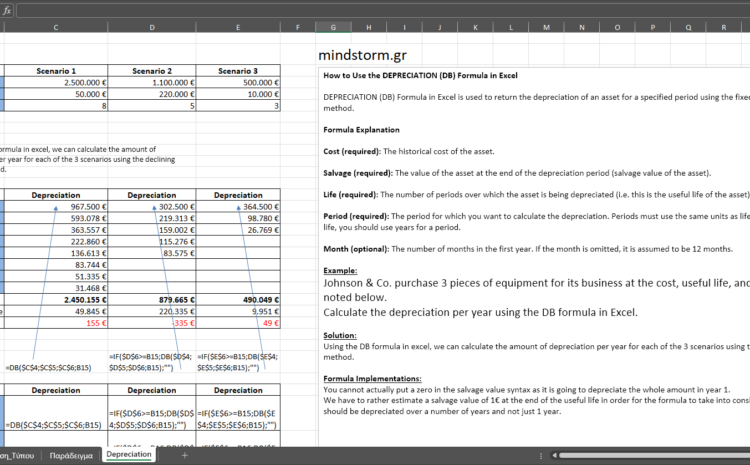Switch to the Παράδειγμα sheet tab
This screenshot has height=465, width=750.
[71, 455]
